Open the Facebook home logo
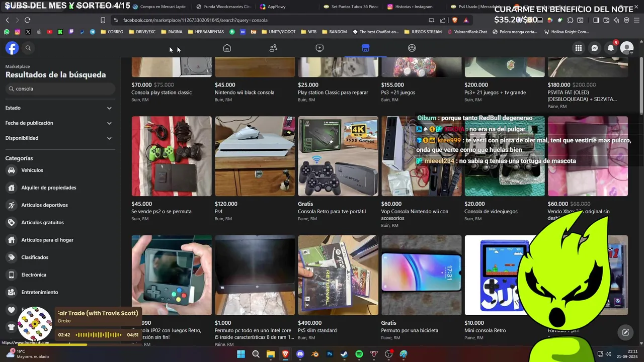The height and width of the screenshot is (362, 644). (12, 48)
